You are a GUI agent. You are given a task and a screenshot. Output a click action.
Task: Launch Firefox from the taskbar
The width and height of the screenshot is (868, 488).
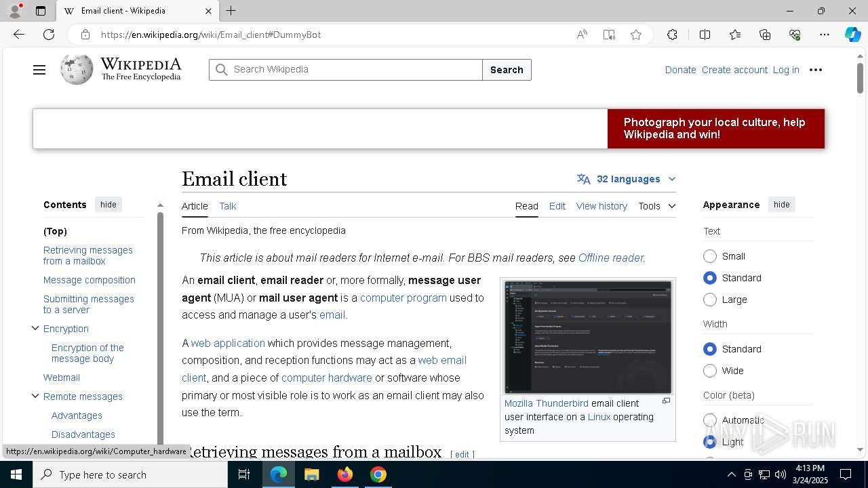coord(345,474)
